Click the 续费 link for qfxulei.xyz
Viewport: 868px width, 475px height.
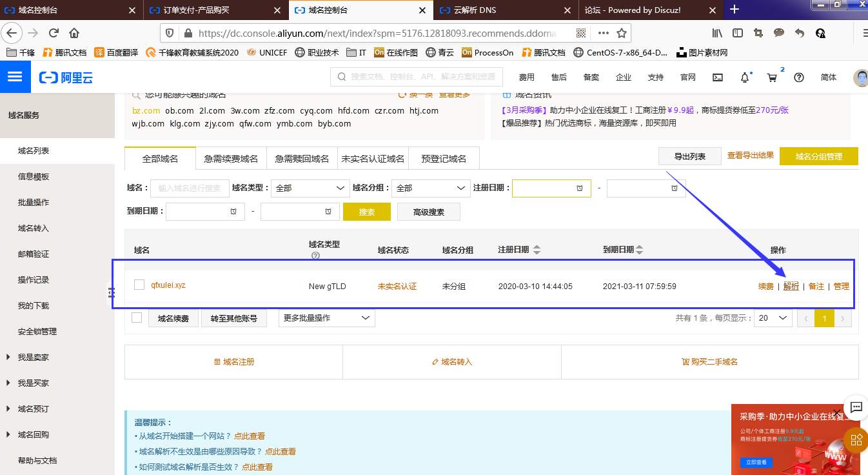(x=766, y=286)
